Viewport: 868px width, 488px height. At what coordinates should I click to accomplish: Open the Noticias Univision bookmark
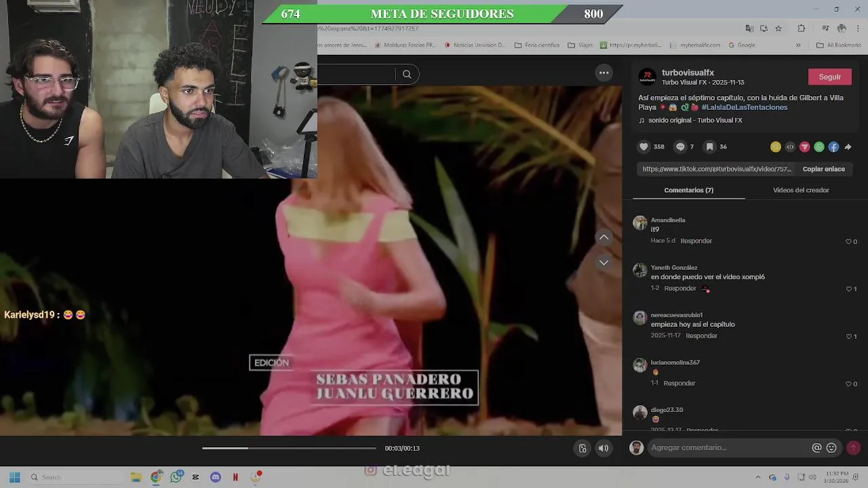[x=475, y=45]
